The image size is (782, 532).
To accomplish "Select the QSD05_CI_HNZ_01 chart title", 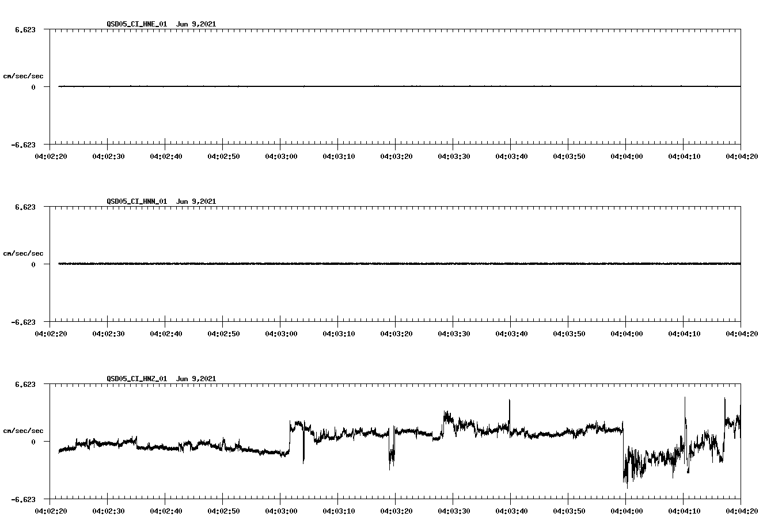I will click(x=137, y=379).
